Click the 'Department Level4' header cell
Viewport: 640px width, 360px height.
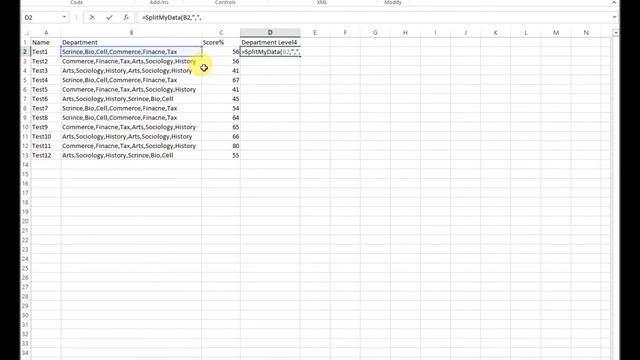click(x=270, y=42)
